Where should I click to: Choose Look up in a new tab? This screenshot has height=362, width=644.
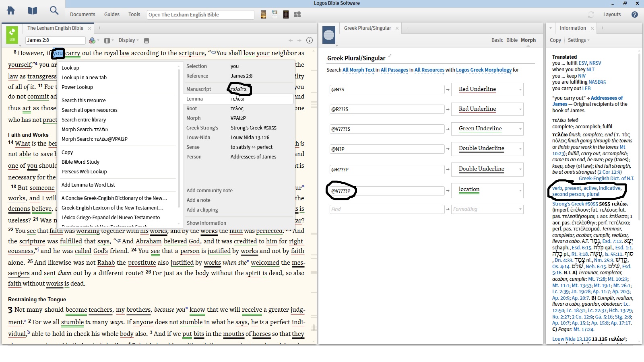point(84,78)
